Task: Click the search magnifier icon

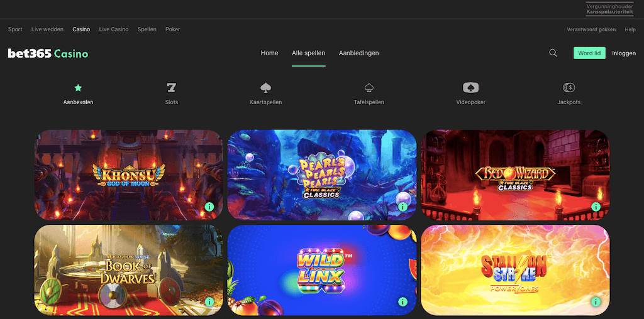Action: [x=553, y=53]
